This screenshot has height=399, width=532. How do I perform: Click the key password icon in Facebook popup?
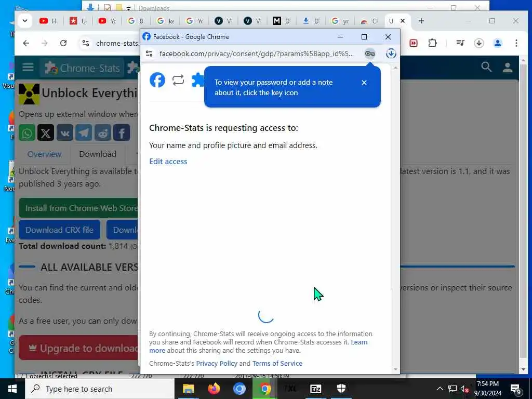[x=369, y=54]
